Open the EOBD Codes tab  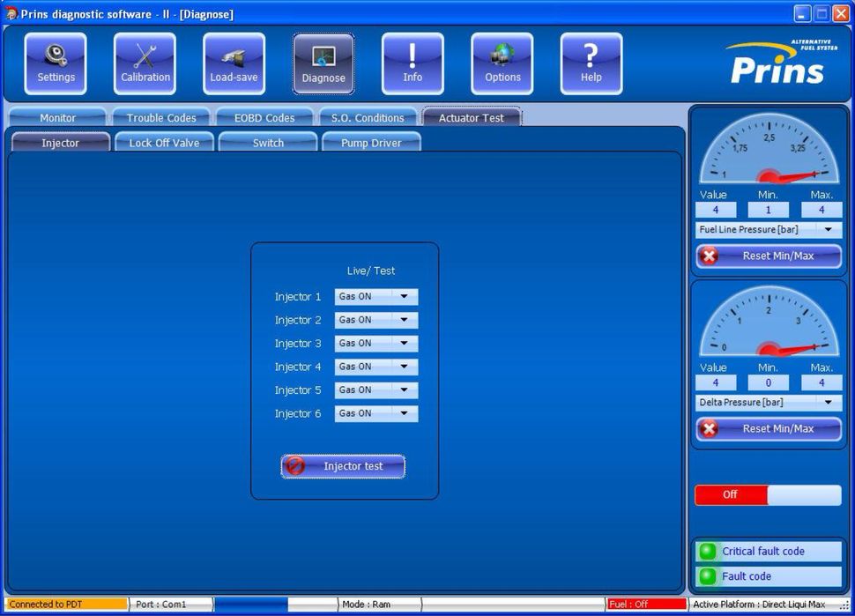[x=264, y=118]
